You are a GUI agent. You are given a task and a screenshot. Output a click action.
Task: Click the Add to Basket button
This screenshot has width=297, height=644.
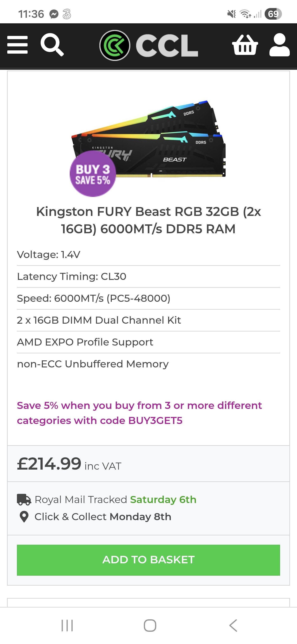[x=148, y=560]
